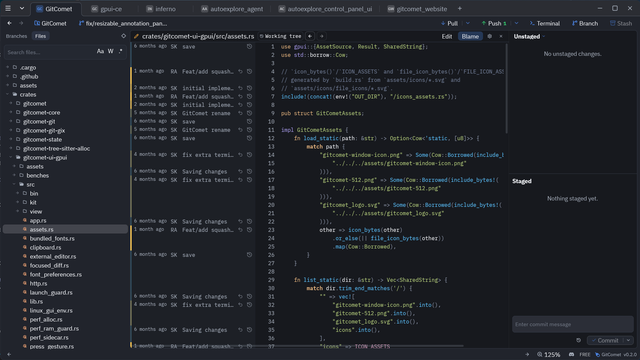Click the icon left of Commit button
This screenshot has height=360, width=640.
578,340
